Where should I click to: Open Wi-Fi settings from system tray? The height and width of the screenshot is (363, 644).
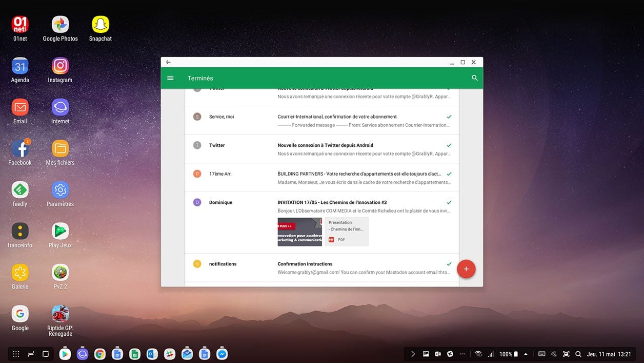click(x=478, y=354)
